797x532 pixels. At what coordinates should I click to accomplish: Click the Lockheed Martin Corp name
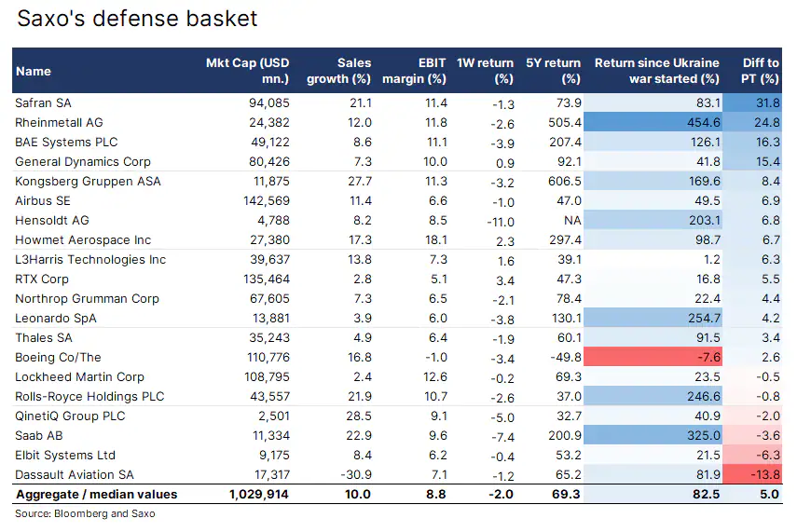tap(80, 377)
